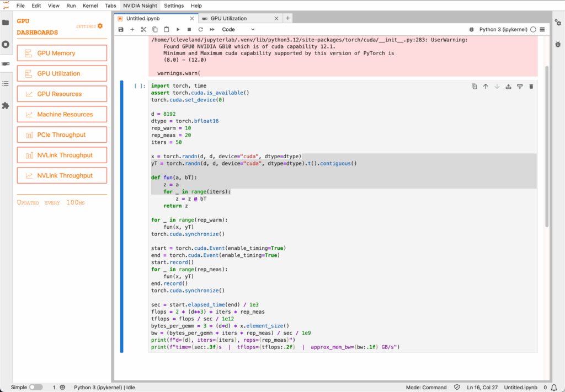565x392 pixels.
Task: Move the cell up using the arrow icon
Action: pyautogui.click(x=486, y=86)
